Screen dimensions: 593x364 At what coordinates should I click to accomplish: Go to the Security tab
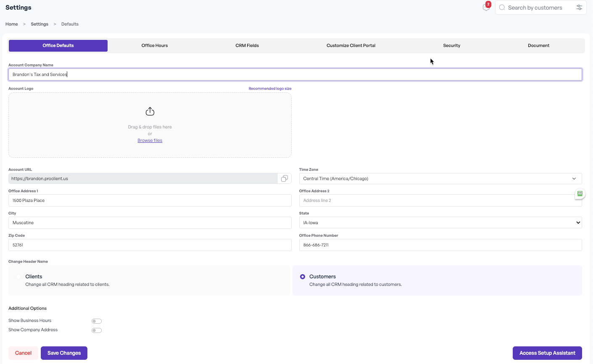click(452, 45)
